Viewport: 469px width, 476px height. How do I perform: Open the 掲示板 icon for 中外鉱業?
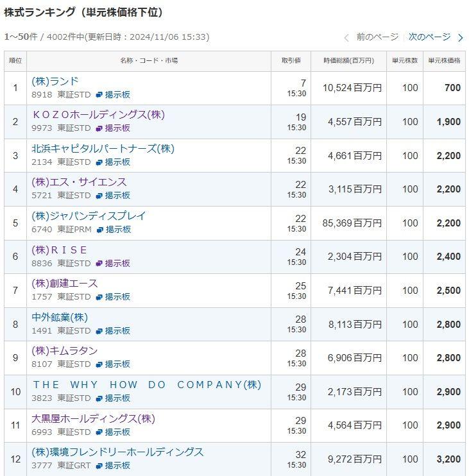[99, 330]
